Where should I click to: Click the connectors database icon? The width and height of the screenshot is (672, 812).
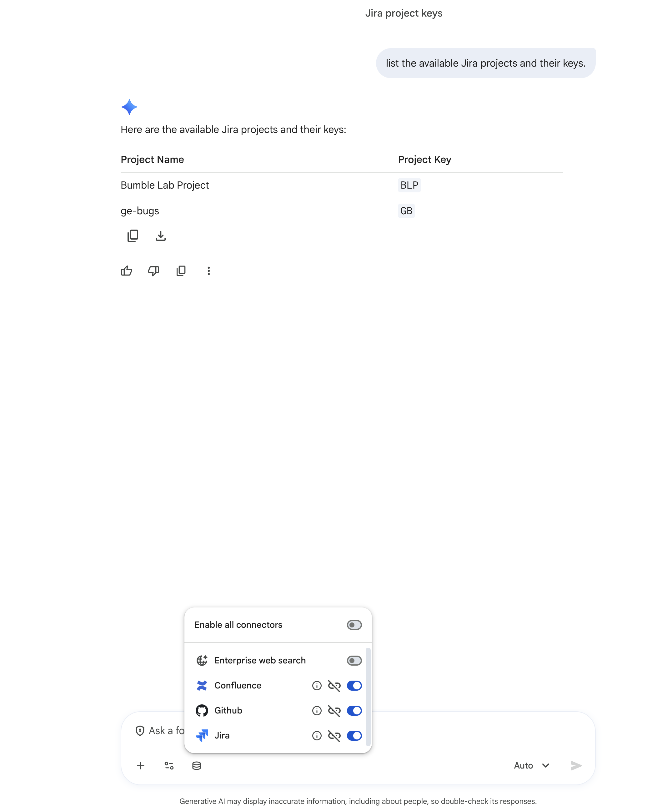coord(196,766)
